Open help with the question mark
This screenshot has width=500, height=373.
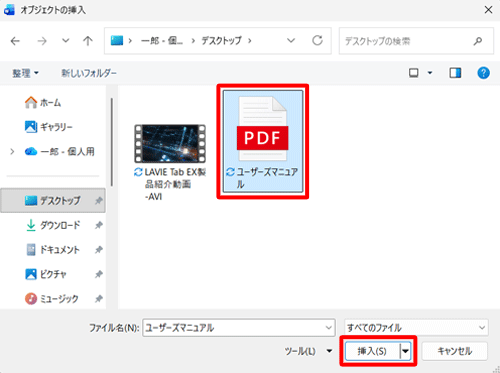point(483,73)
